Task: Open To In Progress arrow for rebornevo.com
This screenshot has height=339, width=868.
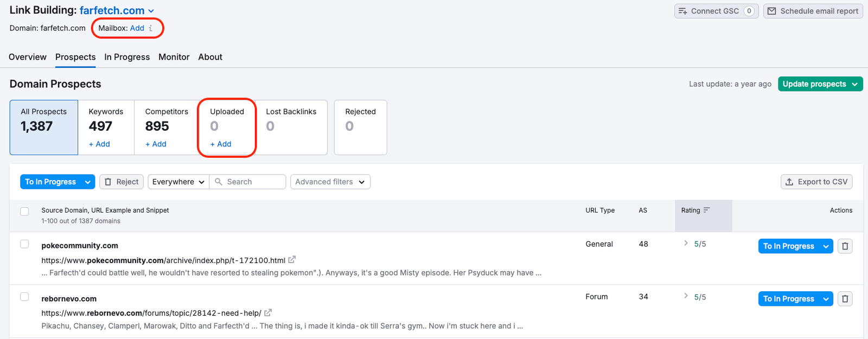Action: click(x=826, y=299)
